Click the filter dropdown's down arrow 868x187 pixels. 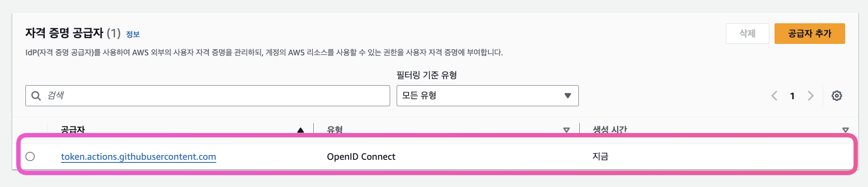point(568,96)
